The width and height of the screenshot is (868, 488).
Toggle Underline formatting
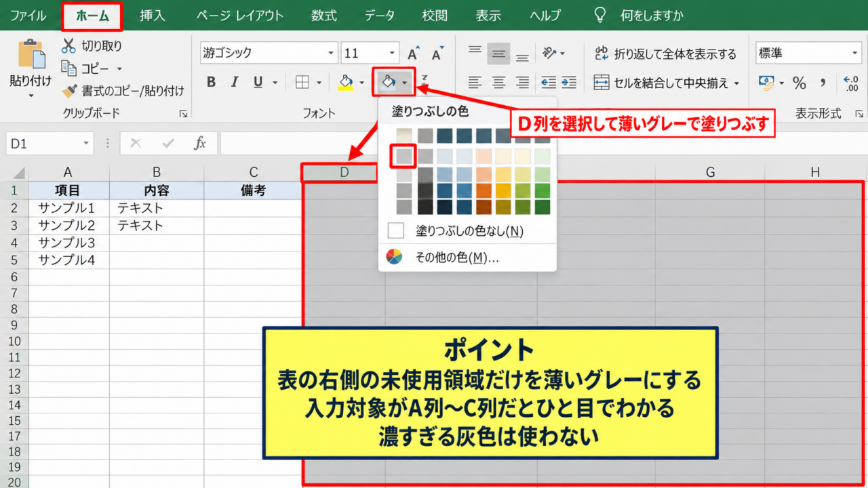pos(258,83)
